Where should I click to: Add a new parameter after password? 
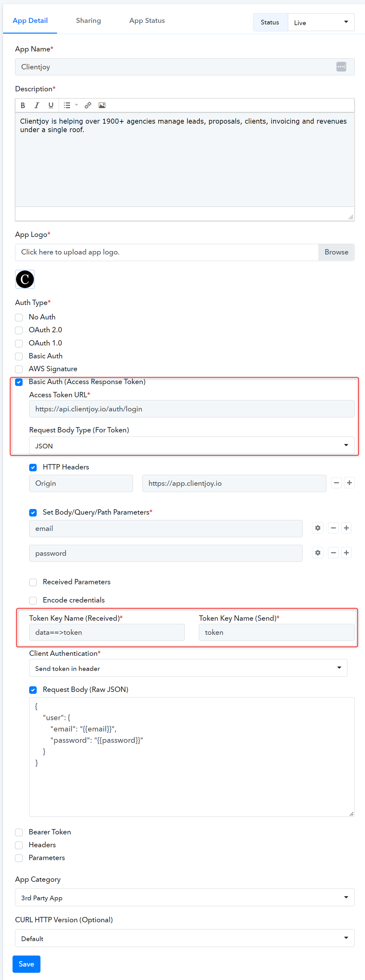(346, 552)
